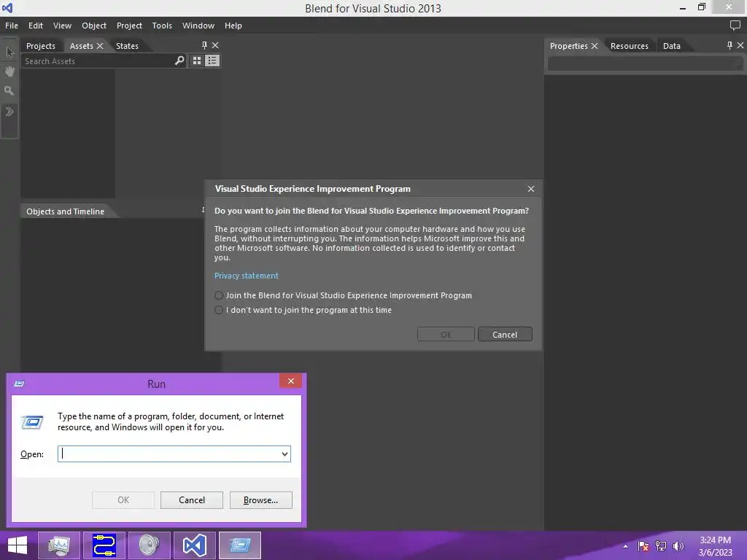
Task: Switch to the Resources tab
Action: [630, 46]
